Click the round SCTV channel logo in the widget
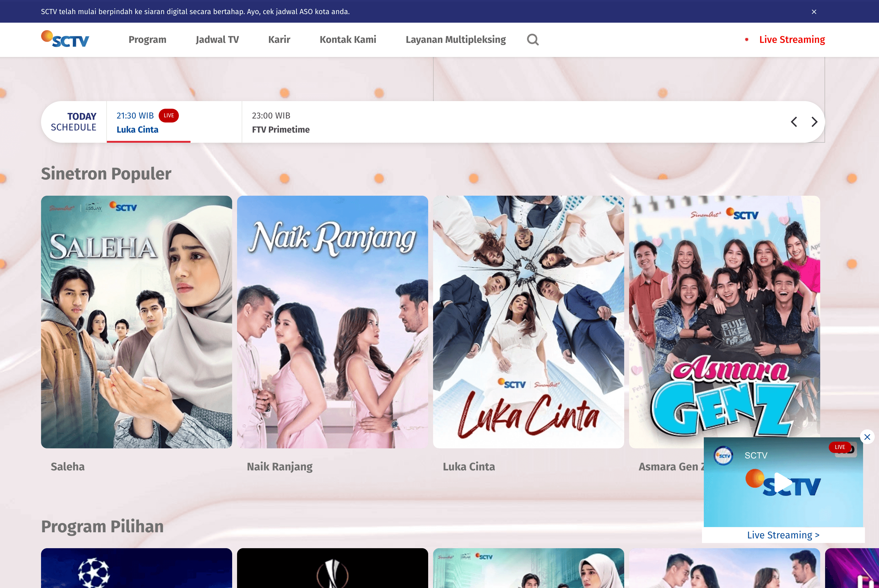The width and height of the screenshot is (879, 588). 723,455
